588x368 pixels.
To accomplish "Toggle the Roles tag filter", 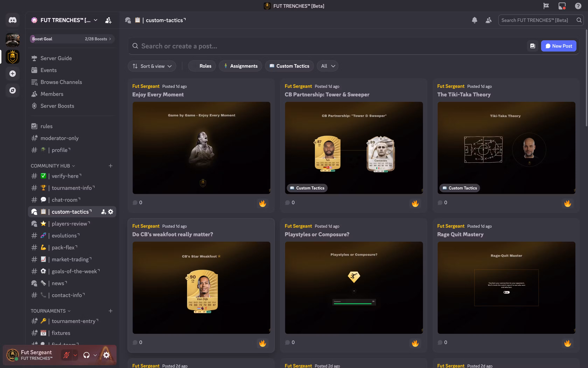I will [x=202, y=66].
